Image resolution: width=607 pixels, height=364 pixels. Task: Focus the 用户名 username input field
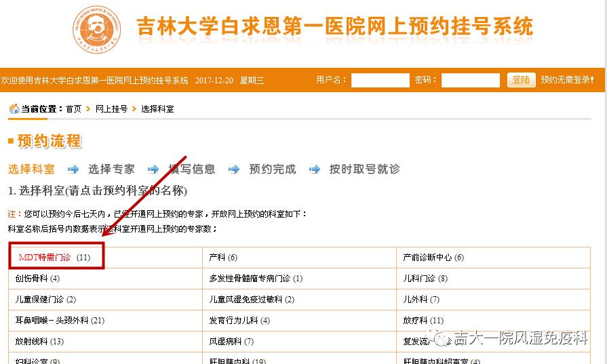tap(380, 81)
